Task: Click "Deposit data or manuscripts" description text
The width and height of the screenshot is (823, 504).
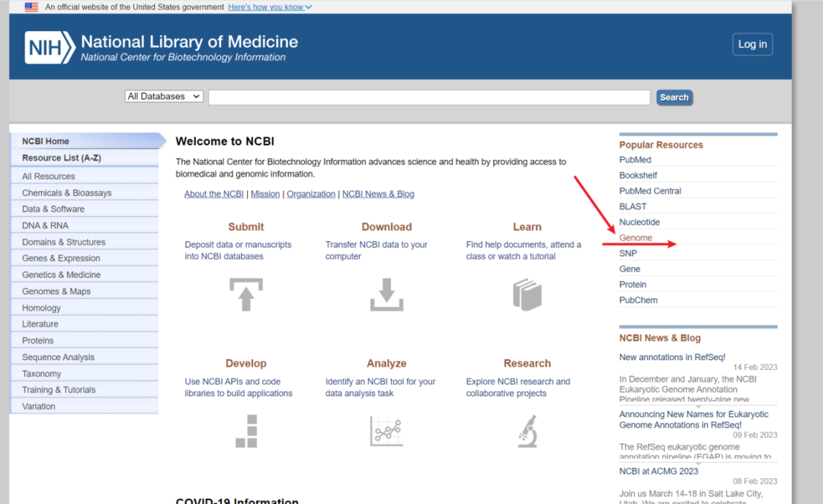Action: (x=238, y=250)
